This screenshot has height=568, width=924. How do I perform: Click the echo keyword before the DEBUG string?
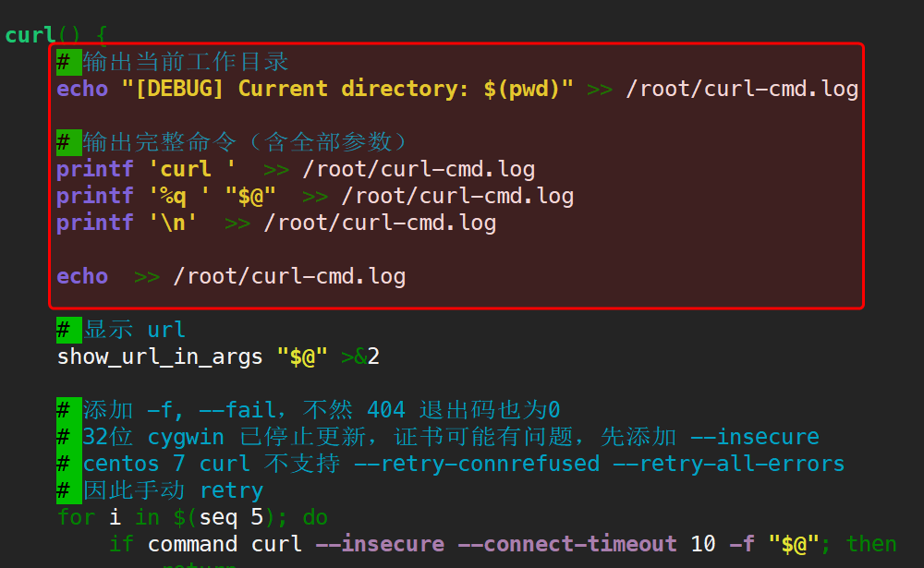click(82, 89)
